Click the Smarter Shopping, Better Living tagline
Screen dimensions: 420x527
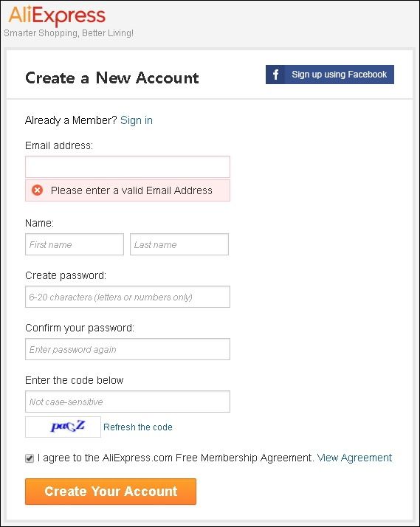click(69, 33)
